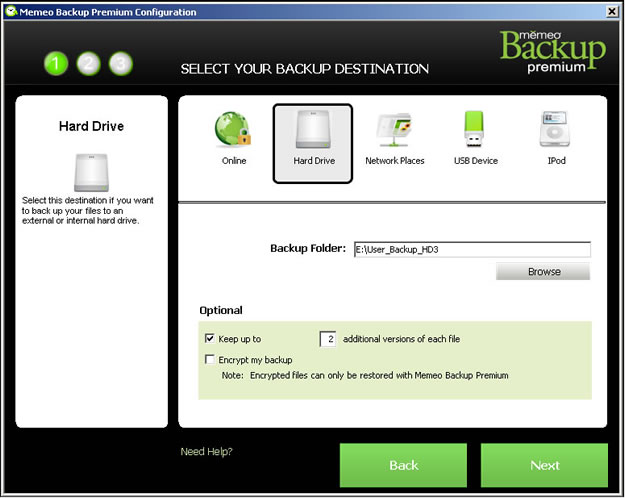Click the Memeo title bar app icon
Image resolution: width=625 pixels, height=498 pixels.
tap(10, 11)
